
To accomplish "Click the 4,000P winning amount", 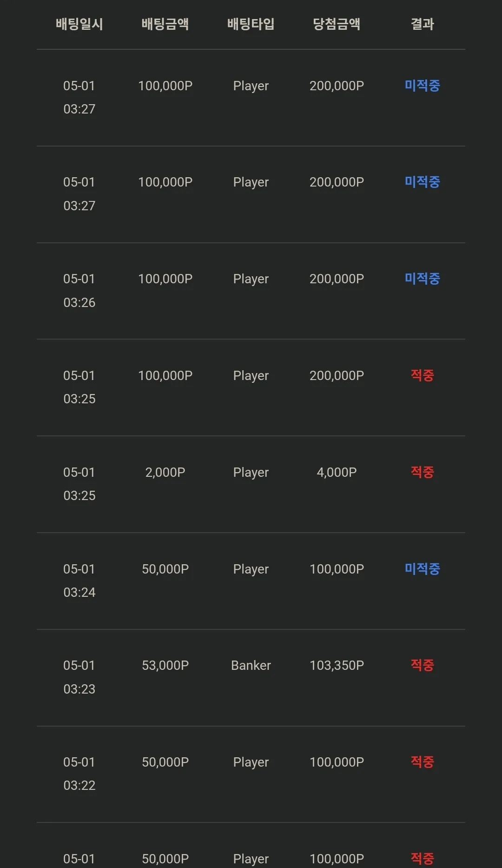I will (x=337, y=473).
